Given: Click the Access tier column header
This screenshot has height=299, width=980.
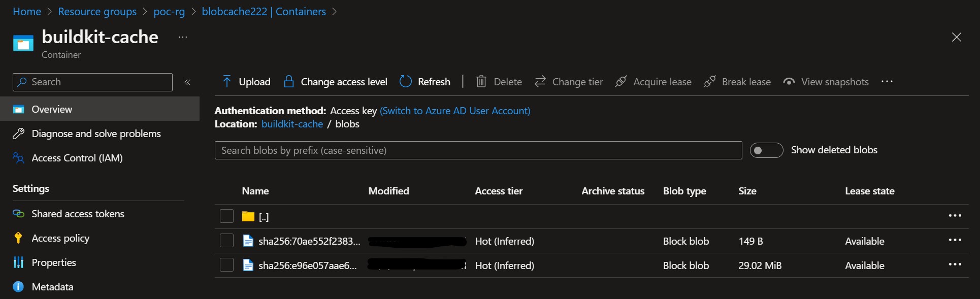Looking at the screenshot, I should tap(499, 191).
